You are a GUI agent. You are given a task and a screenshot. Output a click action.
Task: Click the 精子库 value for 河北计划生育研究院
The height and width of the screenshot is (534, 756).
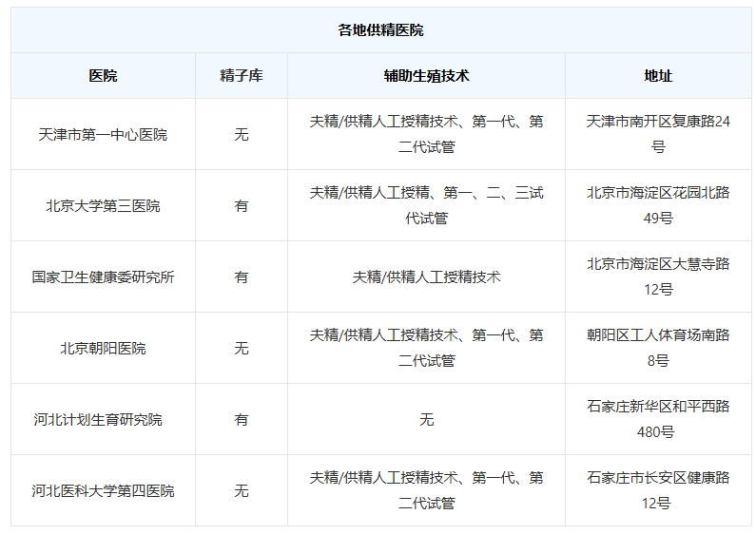click(242, 420)
